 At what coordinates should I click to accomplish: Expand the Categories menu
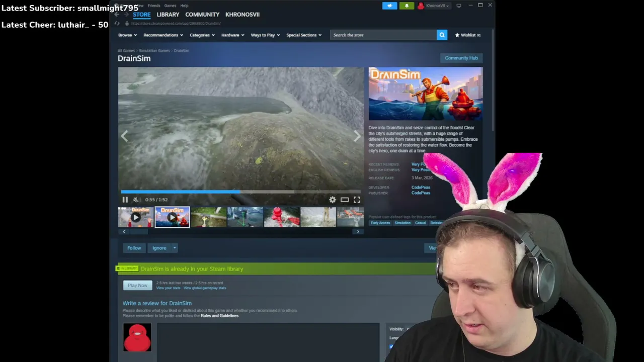click(x=202, y=35)
